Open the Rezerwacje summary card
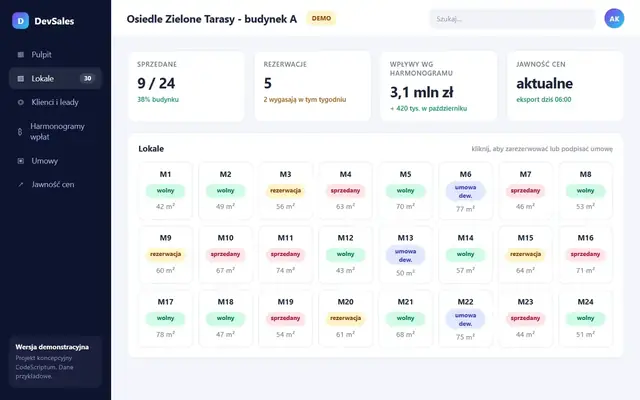 pyautogui.click(x=313, y=86)
